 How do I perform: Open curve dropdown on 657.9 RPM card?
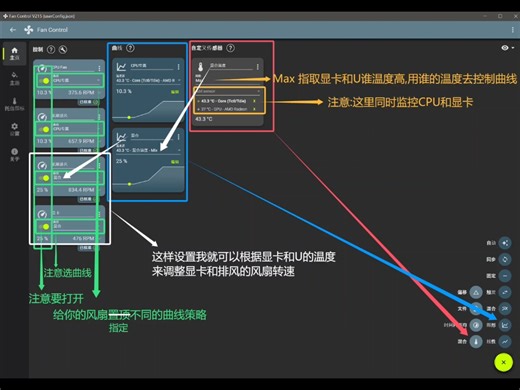(x=77, y=129)
